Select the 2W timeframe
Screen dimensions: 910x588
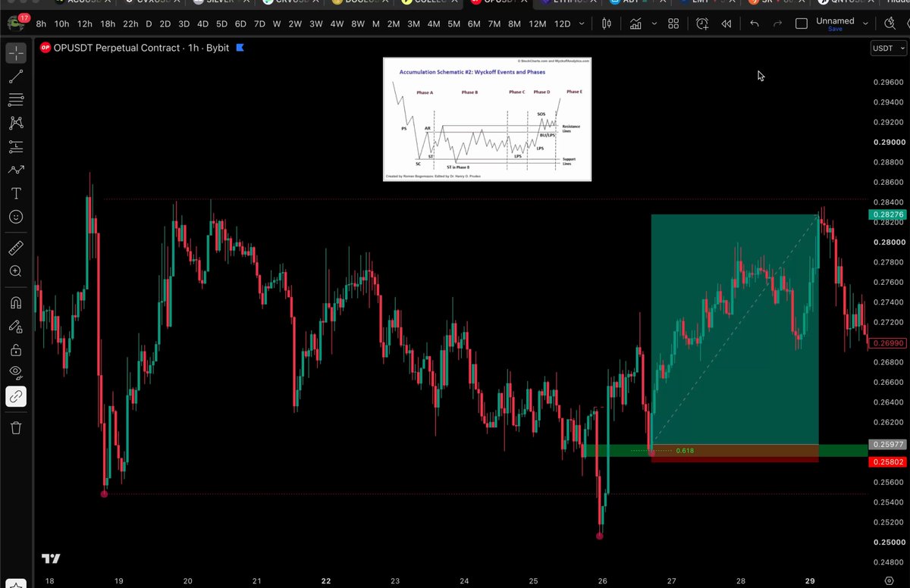295,23
